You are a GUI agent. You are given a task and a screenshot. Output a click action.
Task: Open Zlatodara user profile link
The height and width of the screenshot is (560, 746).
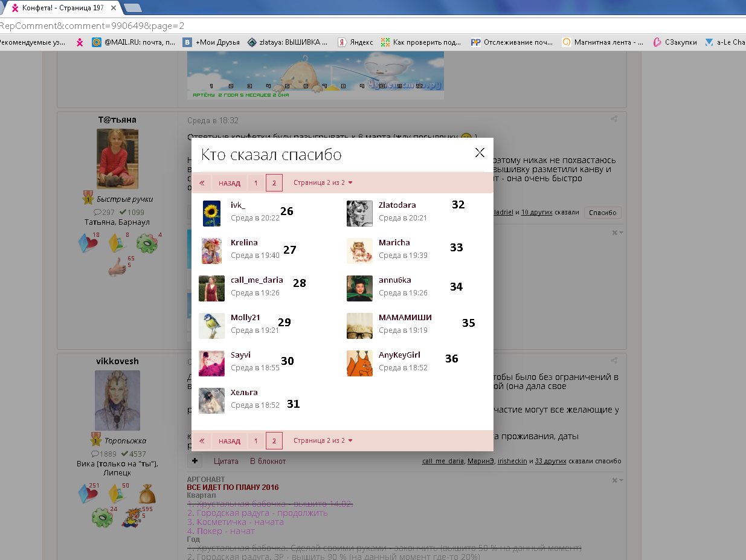pyautogui.click(x=397, y=205)
